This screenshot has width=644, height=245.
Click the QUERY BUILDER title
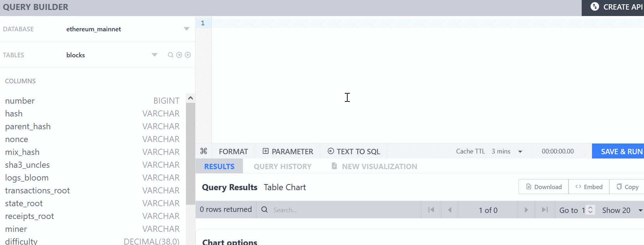[35, 7]
